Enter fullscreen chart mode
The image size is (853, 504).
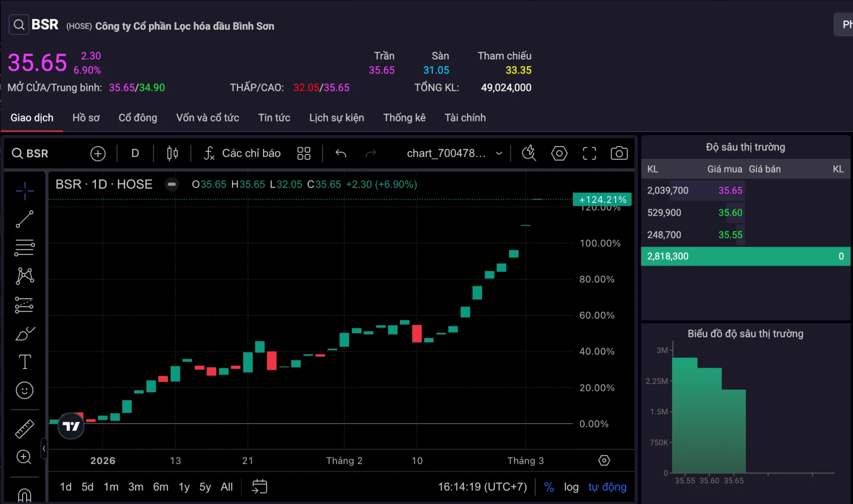coord(589,153)
